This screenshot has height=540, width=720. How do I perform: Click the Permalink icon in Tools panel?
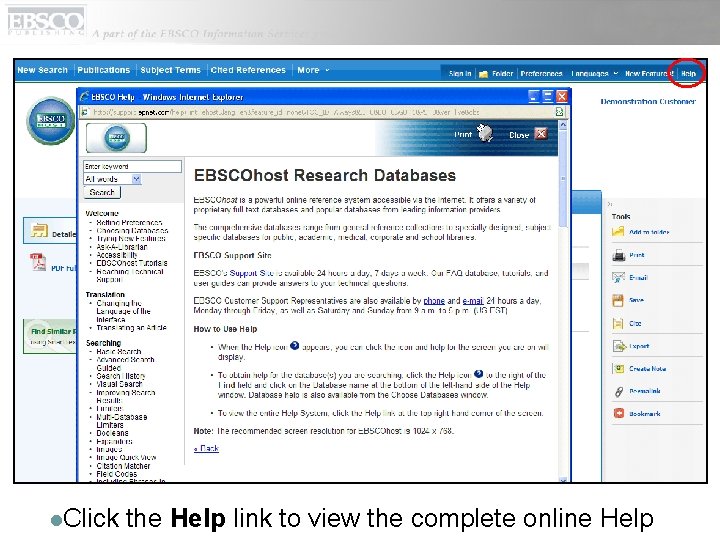pyautogui.click(x=619, y=391)
